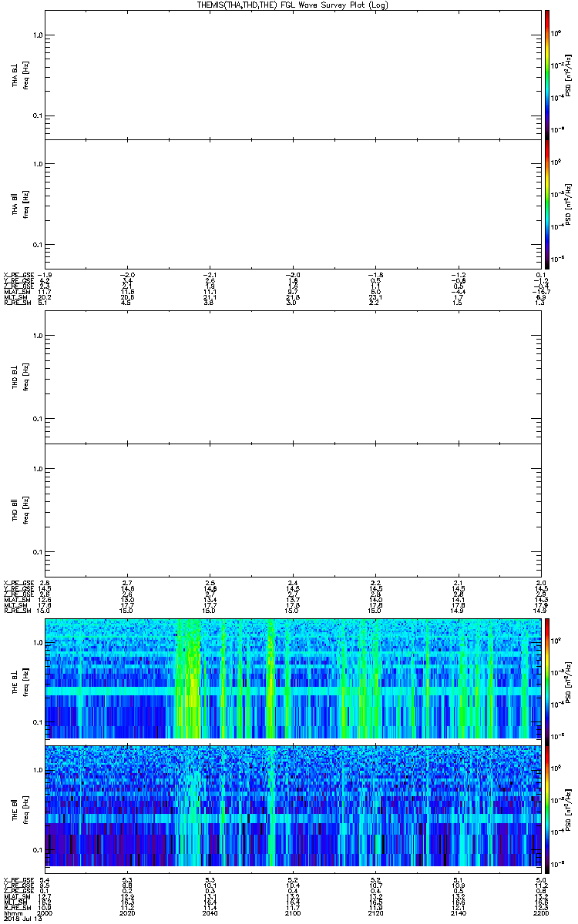Viewport: 578px width, 924px height.
Task: Click the 0.1 tick on THA B⊥ axis
Action: [37, 115]
